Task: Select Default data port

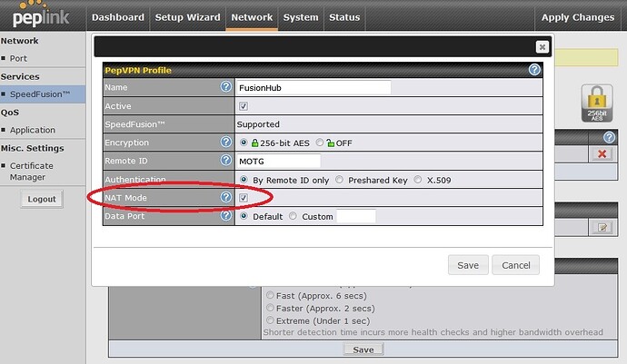Action: [x=244, y=216]
